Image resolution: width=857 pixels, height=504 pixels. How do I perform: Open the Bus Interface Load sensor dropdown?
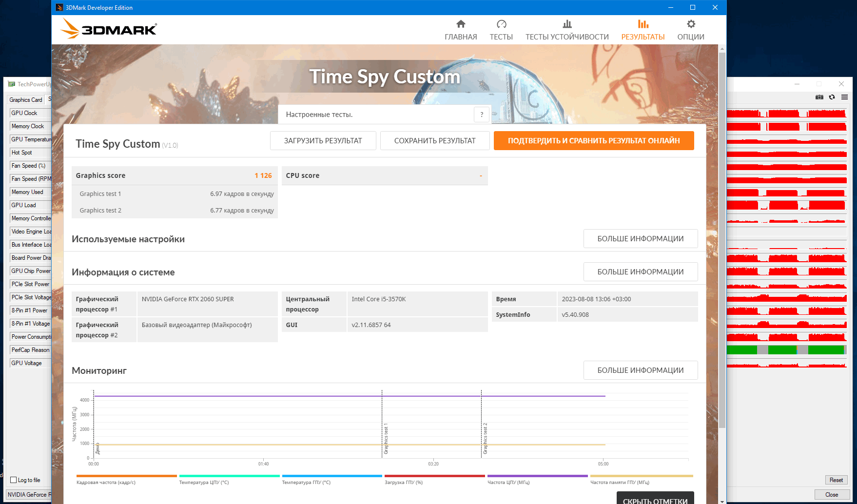point(30,245)
